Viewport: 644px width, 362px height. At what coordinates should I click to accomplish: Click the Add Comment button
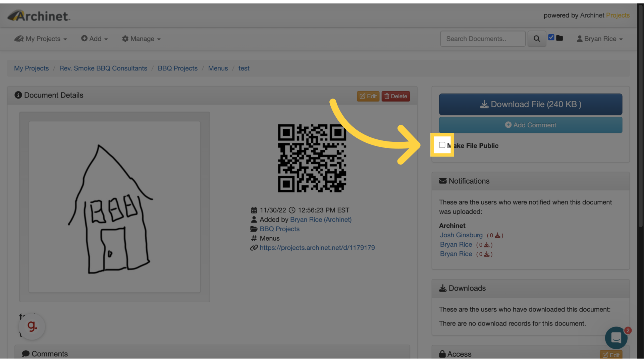pyautogui.click(x=530, y=125)
